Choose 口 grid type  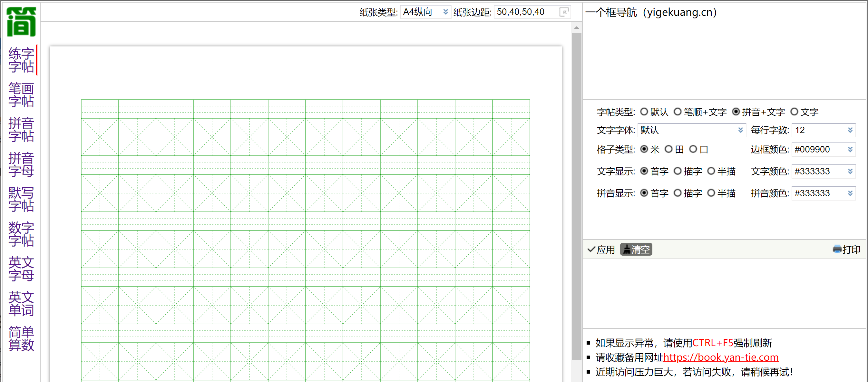pos(693,149)
